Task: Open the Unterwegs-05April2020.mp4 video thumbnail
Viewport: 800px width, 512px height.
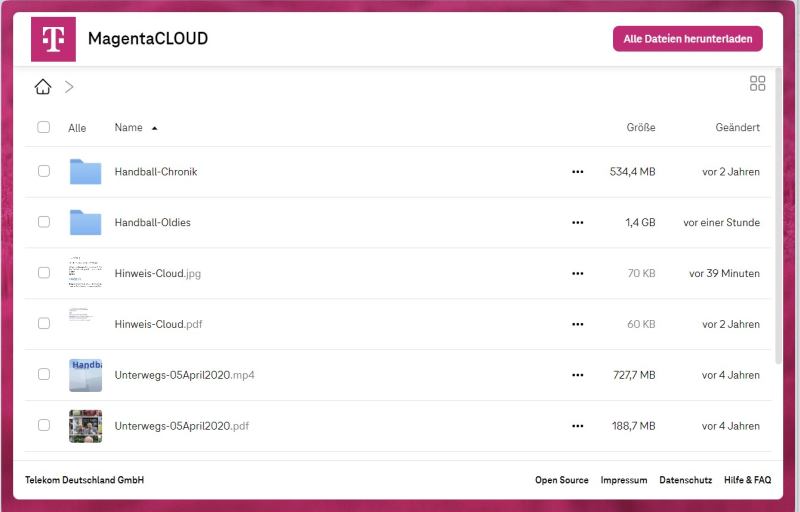Action: [x=85, y=375]
